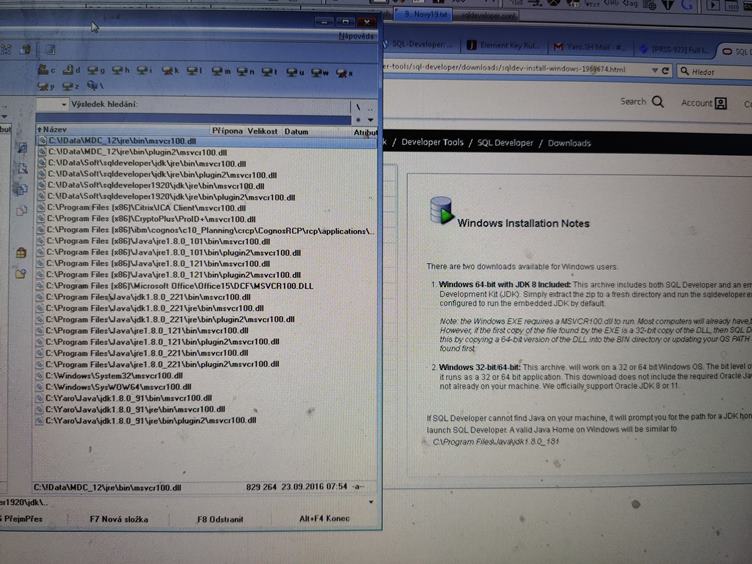Click Search on the Oracle page
The width and height of the screenshot is (752, 564).
click(642, 102)
